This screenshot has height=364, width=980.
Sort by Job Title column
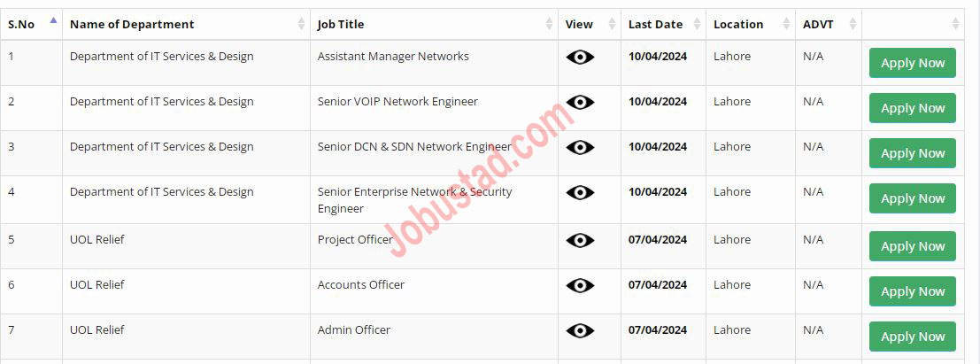coord(435,25)
